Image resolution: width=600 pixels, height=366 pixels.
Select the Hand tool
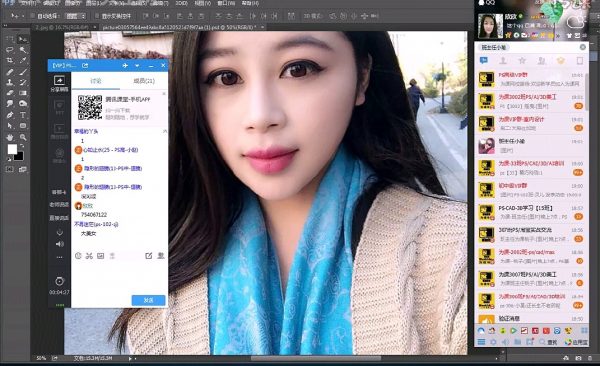pos(10,137)
